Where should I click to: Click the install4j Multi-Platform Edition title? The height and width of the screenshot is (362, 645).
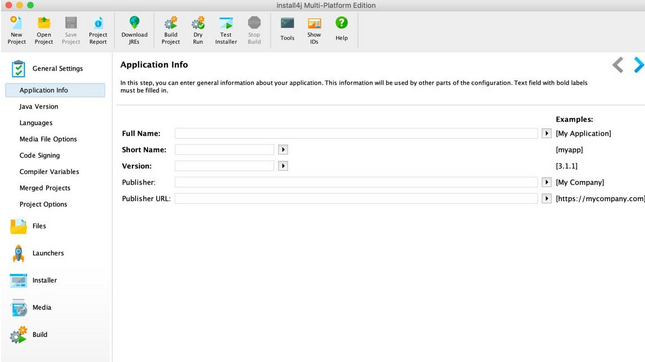pyautogui.click(x=326, y=5)
